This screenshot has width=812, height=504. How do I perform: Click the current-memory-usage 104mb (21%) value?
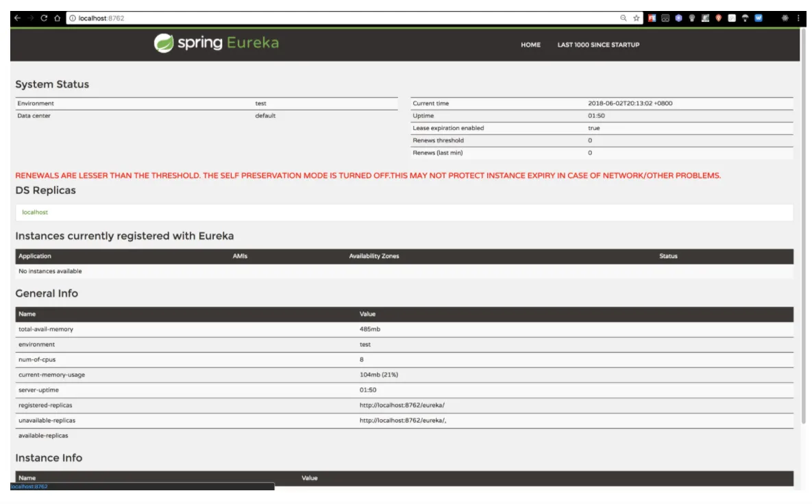click(x=378, y=375)
